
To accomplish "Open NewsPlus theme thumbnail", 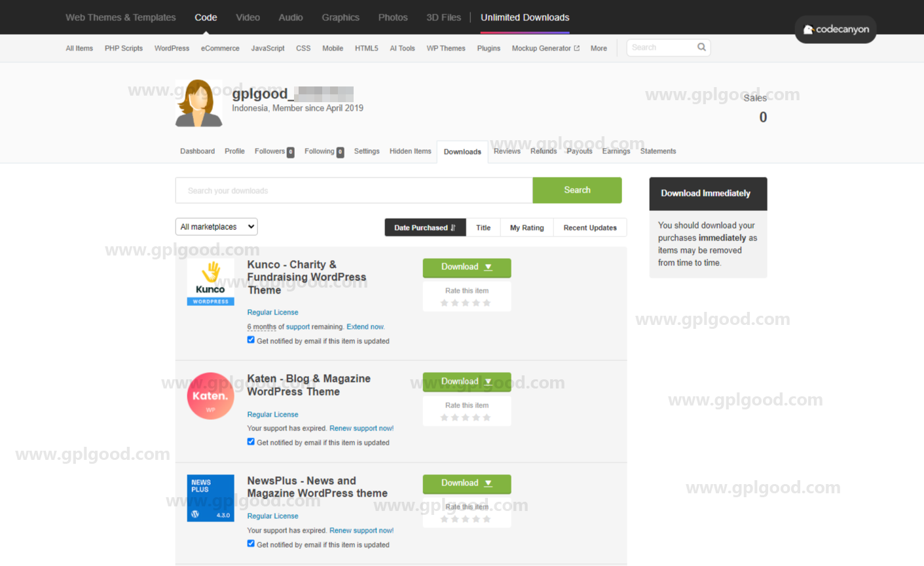I will pyautogui.click(x=210, y=498).
